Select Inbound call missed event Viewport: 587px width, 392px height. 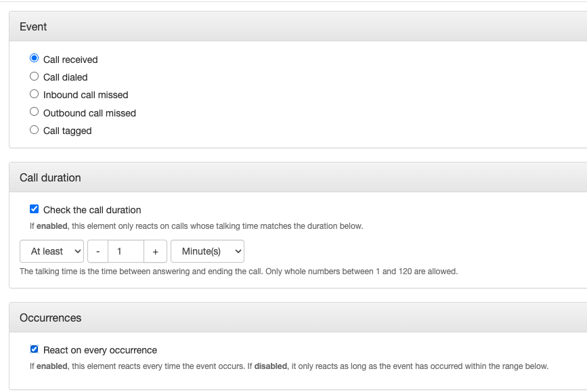pyautogui.click(x=34, y=94)
